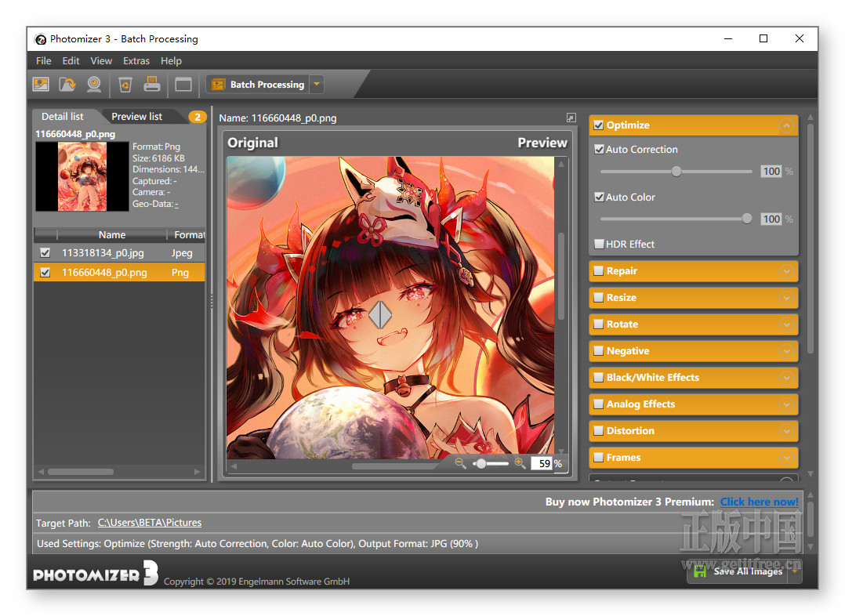Open the 'Click here now!' premium link
Screen dimensions: 845x616
[760, 502]
